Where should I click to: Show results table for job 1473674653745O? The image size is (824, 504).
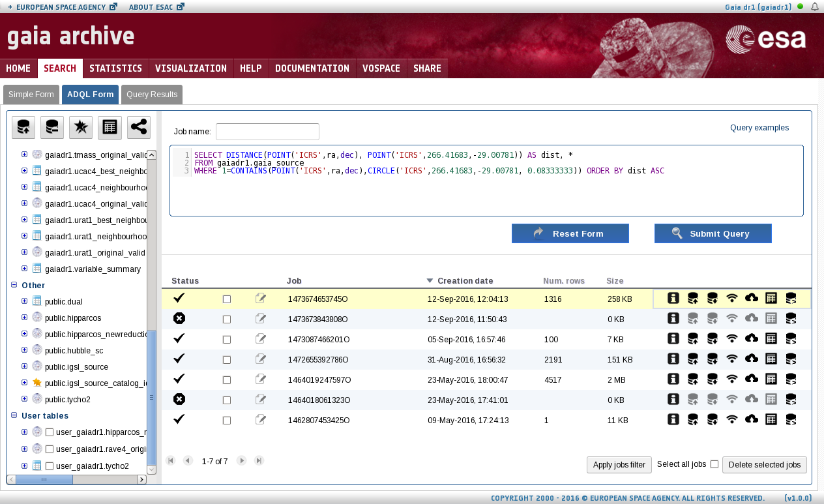[771, 298]
